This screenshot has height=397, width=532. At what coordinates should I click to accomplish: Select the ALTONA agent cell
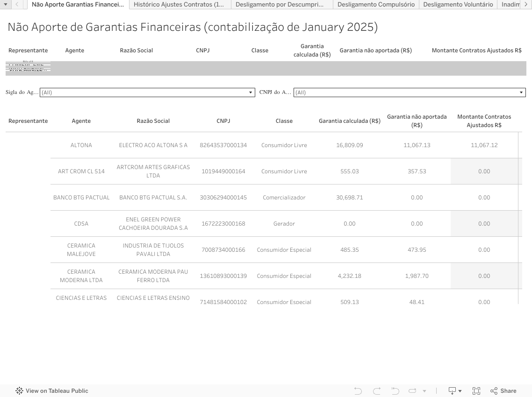pyautogui.click(x=81, y=145)
